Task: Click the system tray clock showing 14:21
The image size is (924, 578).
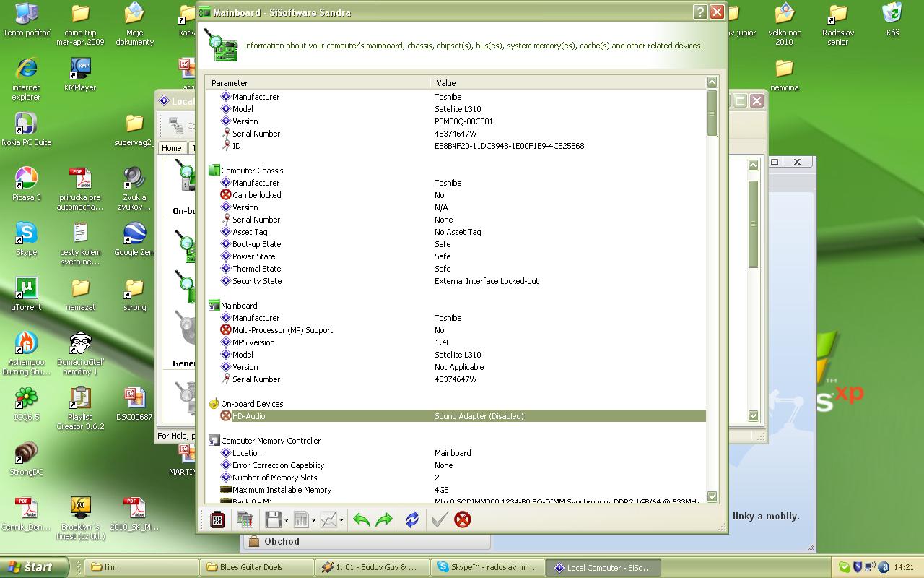Action: 904,567
